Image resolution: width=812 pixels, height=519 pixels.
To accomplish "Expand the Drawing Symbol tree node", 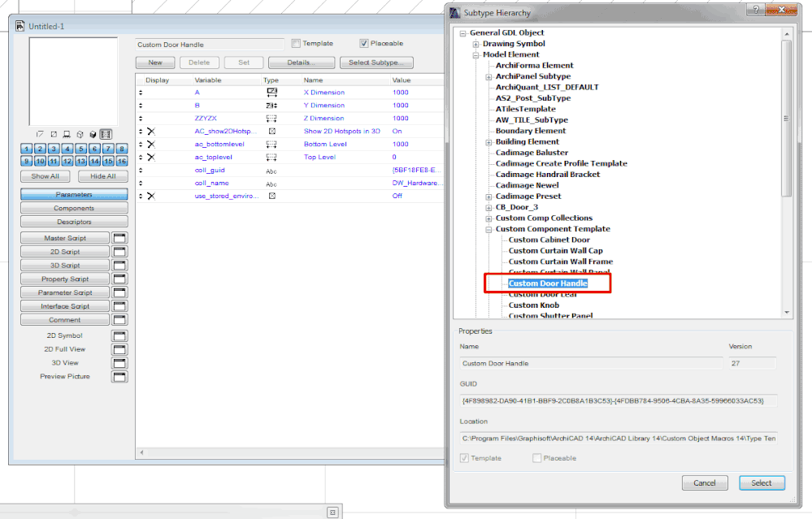I will [x=475, y=44].
